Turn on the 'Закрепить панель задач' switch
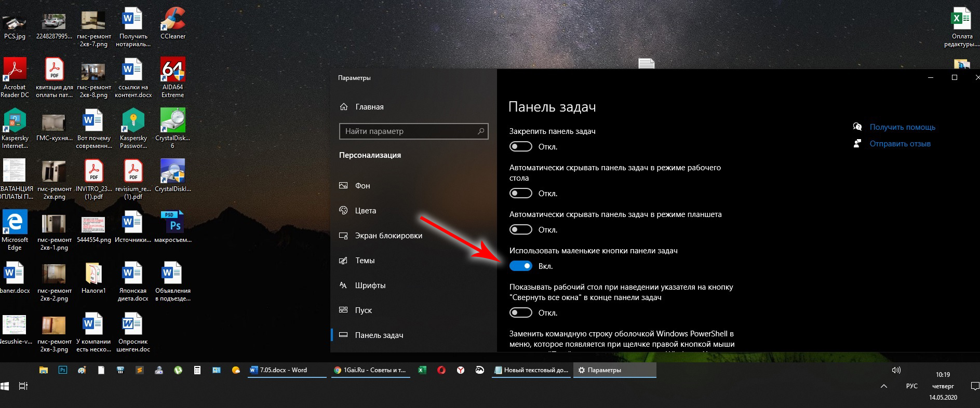This screenshot has width=980, height=408. (521, 146)
